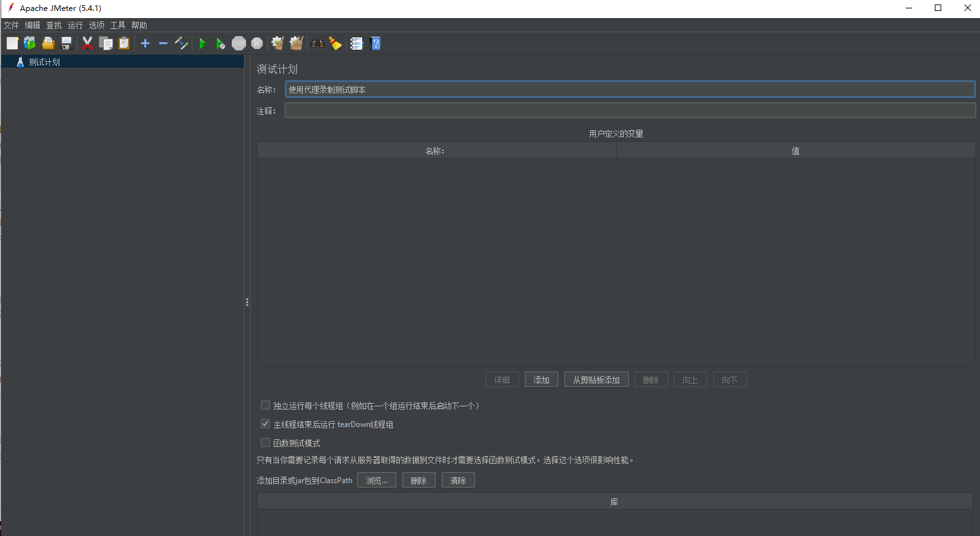The height and width of the screenshot is (536, 980).
Task: Click the 从剪贴板添加 button
Action: pos(597,380)
